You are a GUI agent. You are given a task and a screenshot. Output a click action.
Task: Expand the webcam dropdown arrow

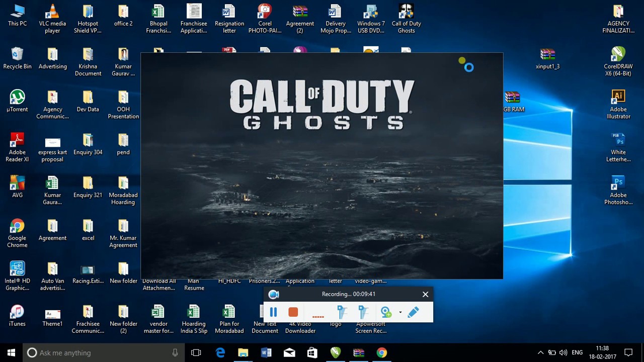point(400,312)
